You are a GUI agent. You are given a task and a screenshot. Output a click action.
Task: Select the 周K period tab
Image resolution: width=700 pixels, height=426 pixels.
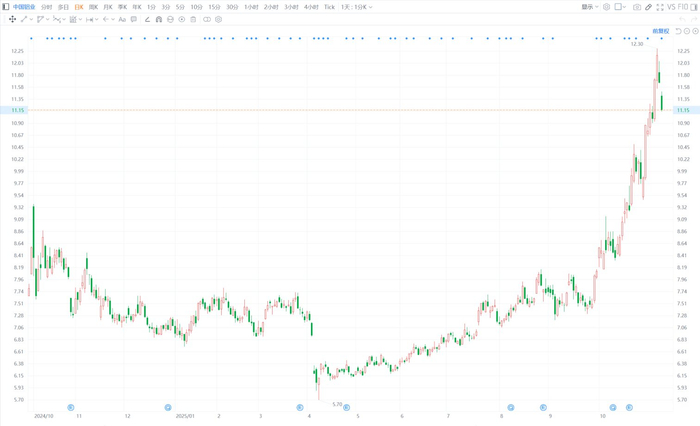pos(93,7)
